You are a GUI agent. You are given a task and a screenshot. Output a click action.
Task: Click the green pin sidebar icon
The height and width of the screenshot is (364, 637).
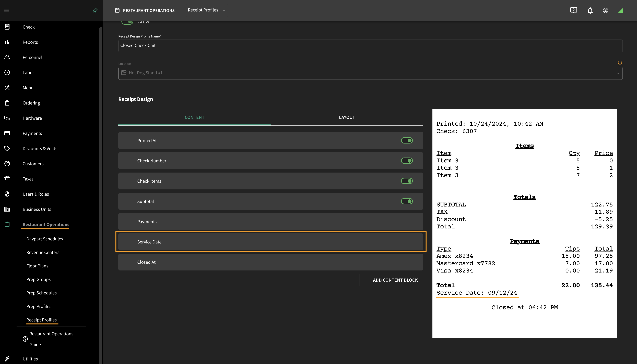pyautogui.click(x=95, y=10)
